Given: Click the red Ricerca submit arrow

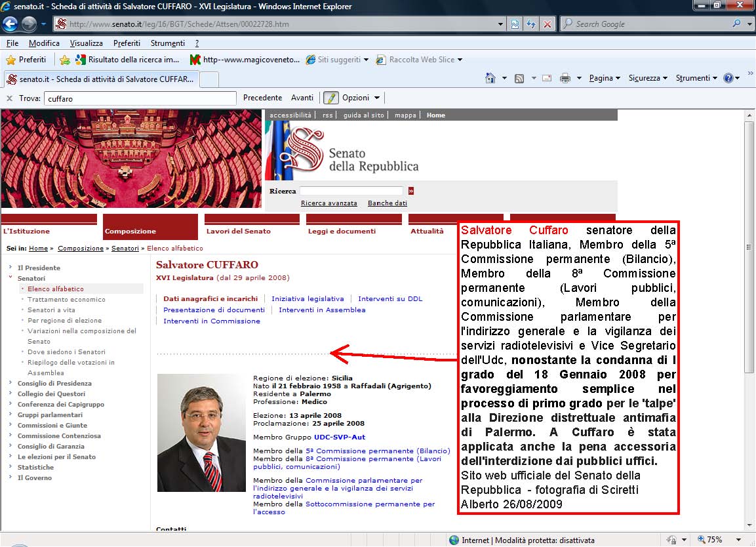Looking at the screenshot, I should [411, 191].
